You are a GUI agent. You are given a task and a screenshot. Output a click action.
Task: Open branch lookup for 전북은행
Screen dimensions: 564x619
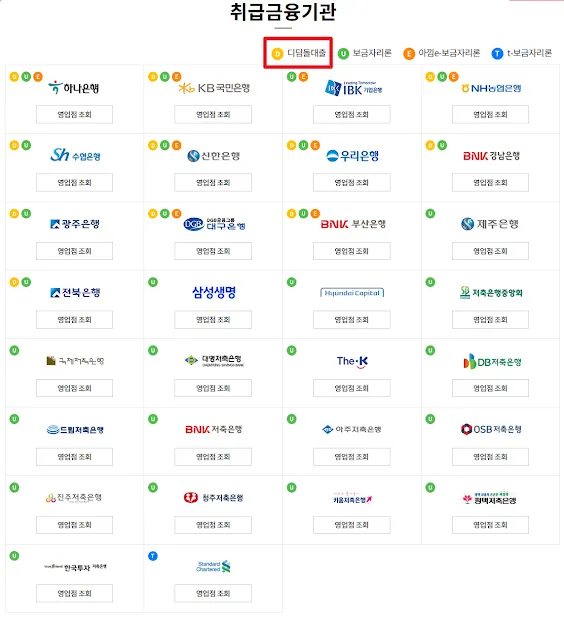click(x=75, y=320)
